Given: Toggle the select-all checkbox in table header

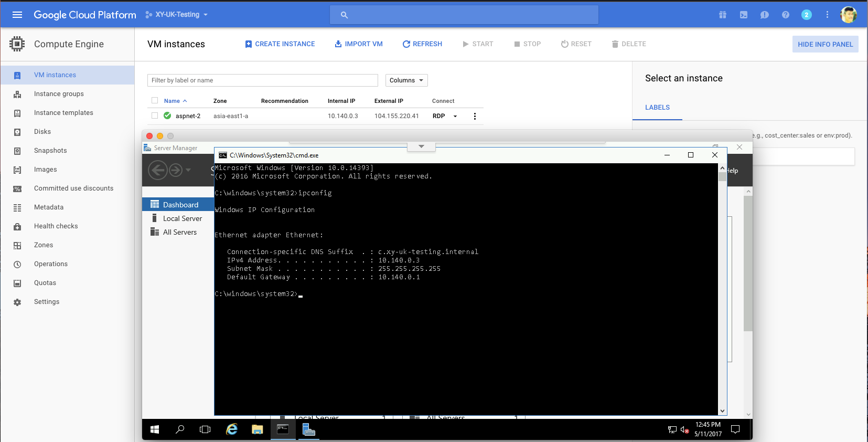Looking at the screenshot, I should (155, 100).
